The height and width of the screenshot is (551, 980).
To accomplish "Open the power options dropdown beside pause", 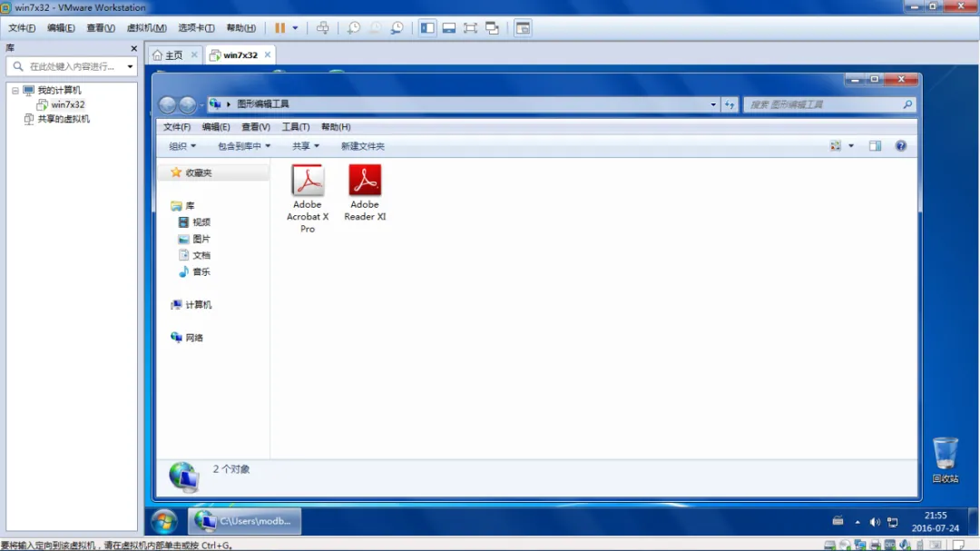I will click(295, 27).
